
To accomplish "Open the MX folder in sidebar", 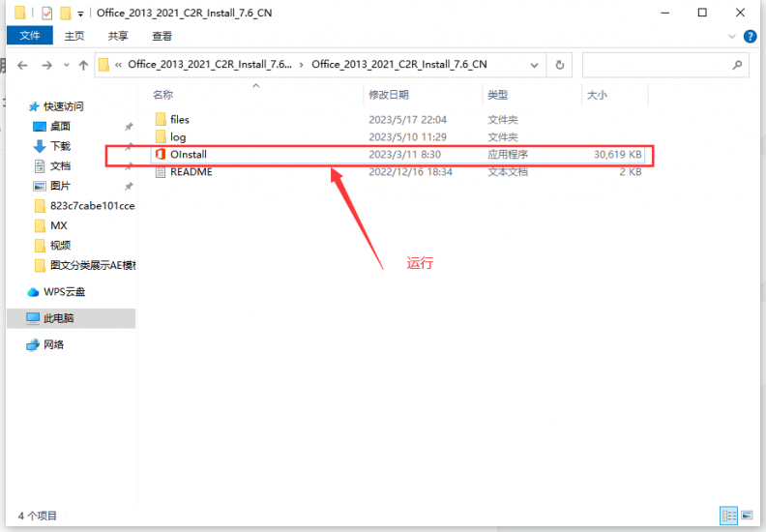I will click(59, 225).
